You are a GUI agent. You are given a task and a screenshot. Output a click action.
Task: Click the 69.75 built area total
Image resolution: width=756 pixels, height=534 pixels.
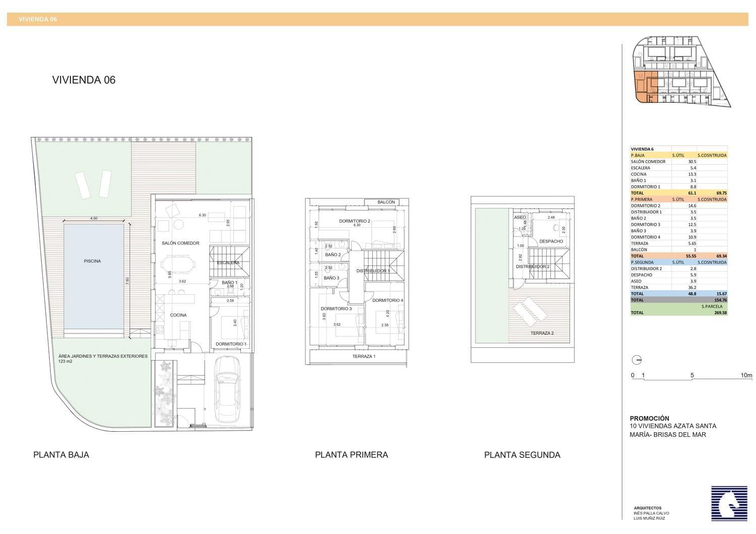tap(721, 193)
